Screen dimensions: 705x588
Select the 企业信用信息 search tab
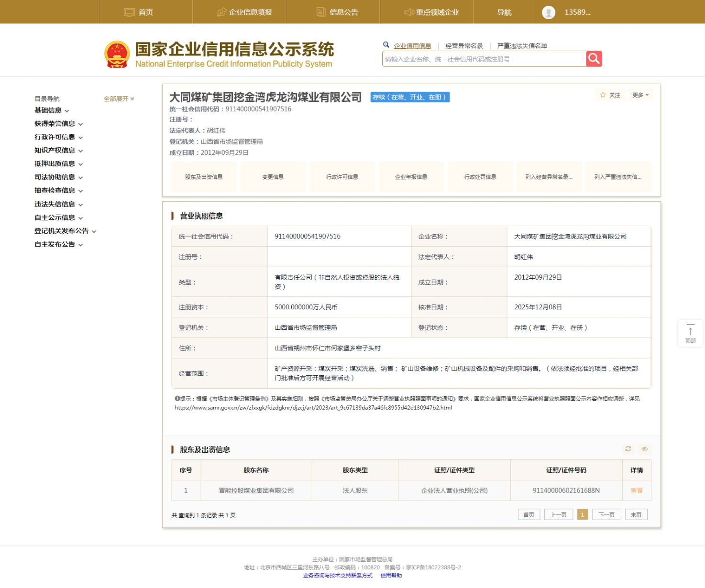[x=413, y=46]
